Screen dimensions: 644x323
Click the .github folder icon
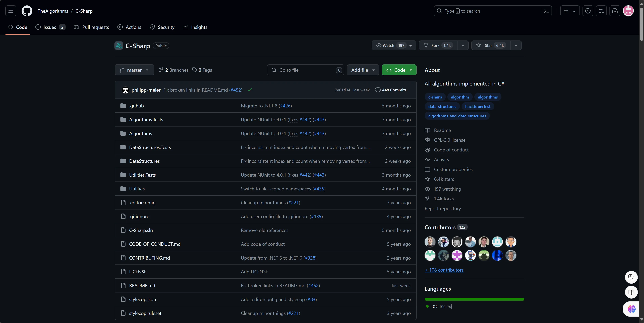point(123,106)
